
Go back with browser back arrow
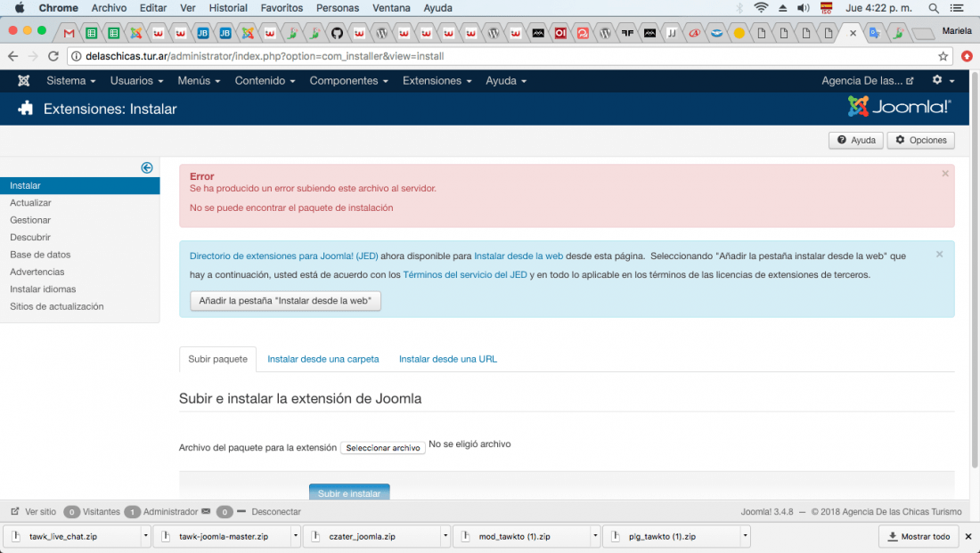13,56
